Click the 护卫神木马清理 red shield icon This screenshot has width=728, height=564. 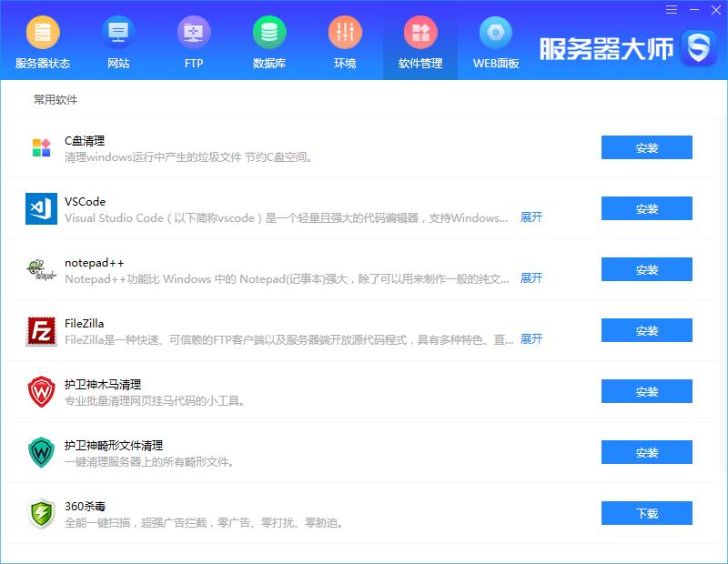[41, 392]
